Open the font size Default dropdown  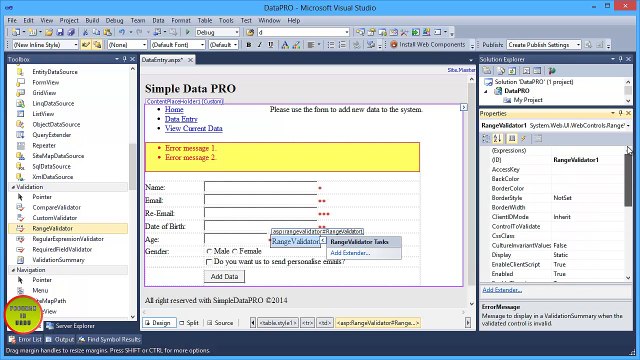pos(236,45)
